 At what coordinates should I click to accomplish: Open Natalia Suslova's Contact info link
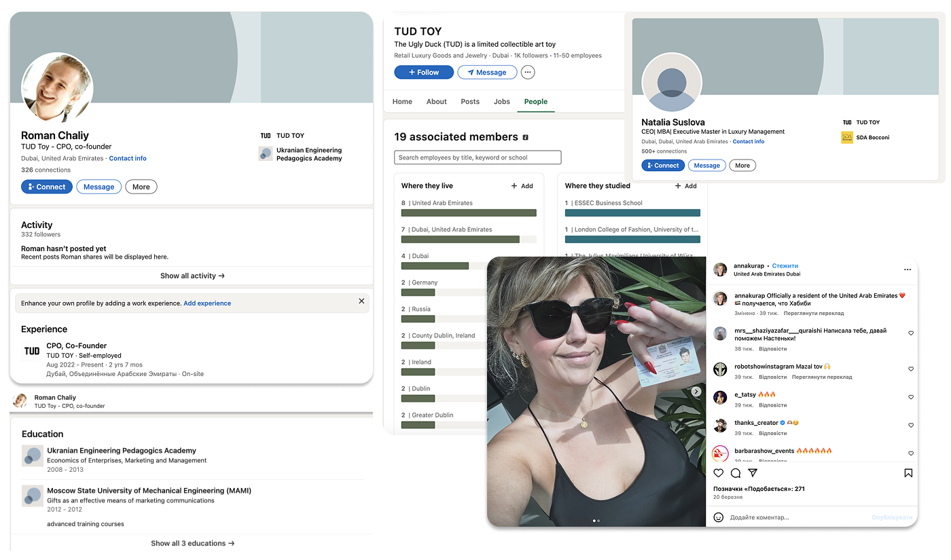[x=749, y=142]
